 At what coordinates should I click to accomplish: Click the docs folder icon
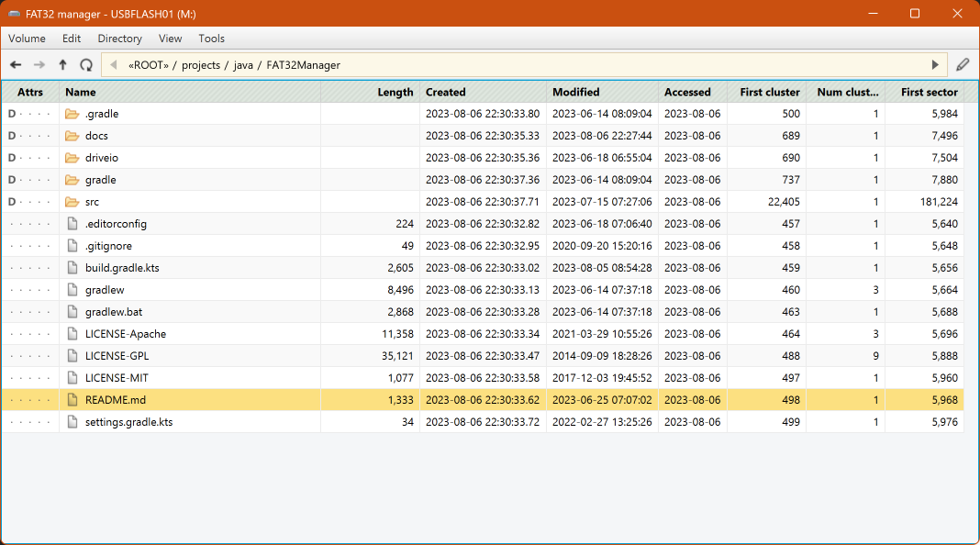[x=72, y=136]
